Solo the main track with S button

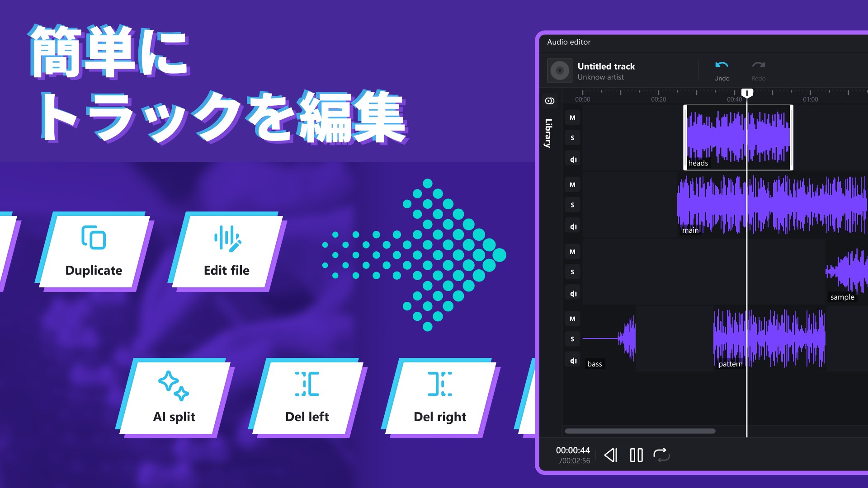click(x=572, y=205)
